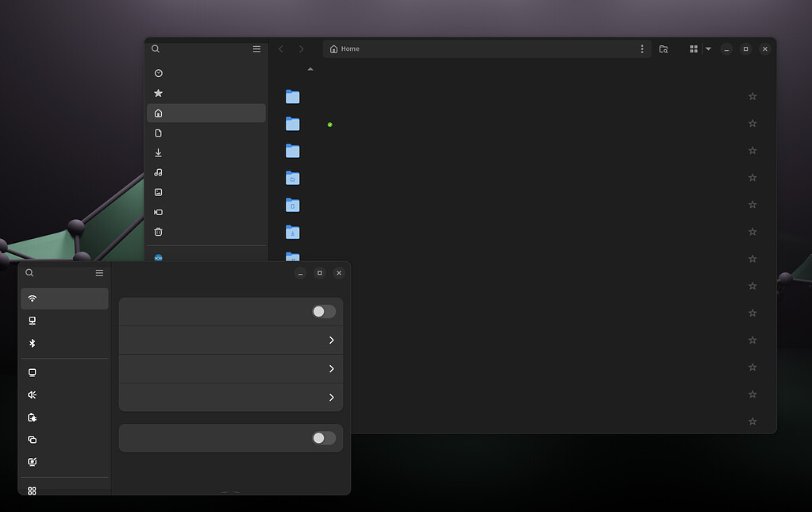Viewport: 812px width, 512px height.
Task: Open the Bluetooth settings panel
Action: pos(32,343)
